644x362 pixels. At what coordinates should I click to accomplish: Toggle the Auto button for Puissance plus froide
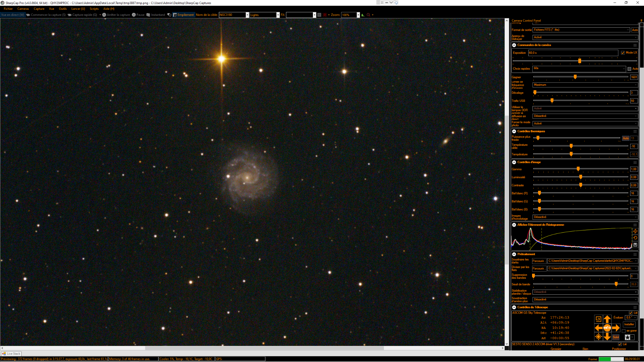coord(626,138)
